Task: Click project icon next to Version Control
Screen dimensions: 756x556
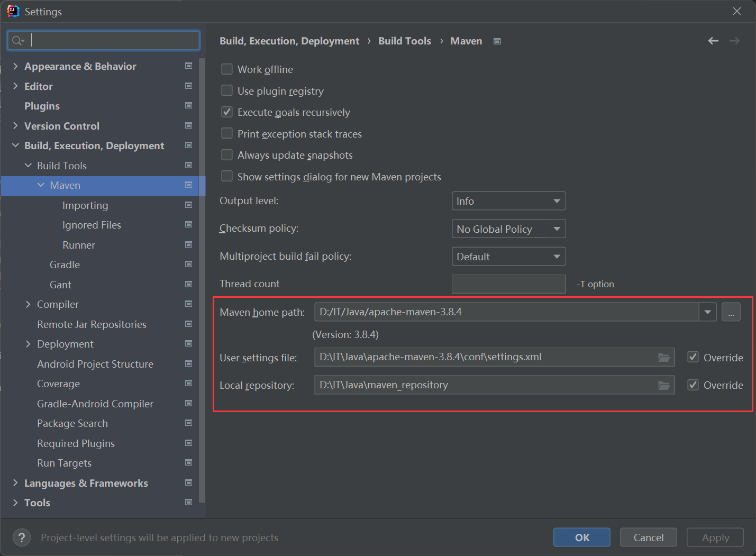Action: [x=188, y=125]
